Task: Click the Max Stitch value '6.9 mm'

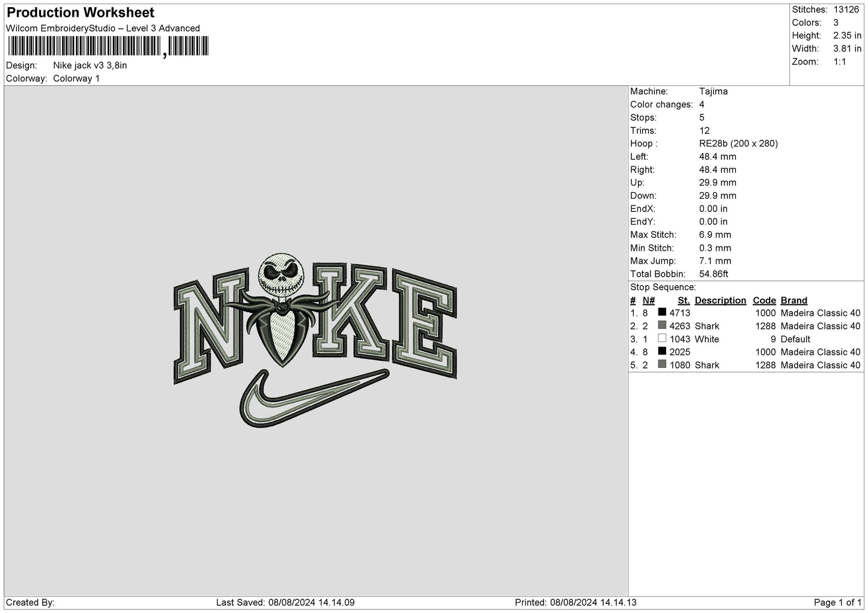Action: tap(715, 235)
